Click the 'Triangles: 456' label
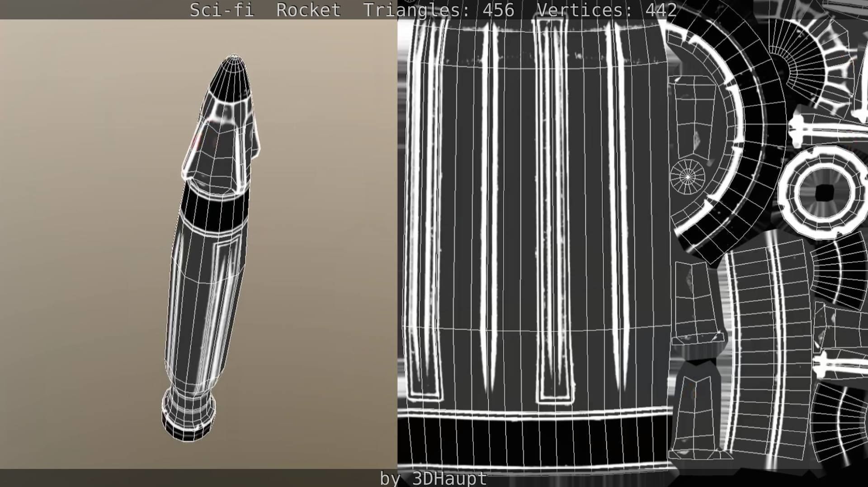The height and width of the screenshot is (487, 868). point(439,10)
